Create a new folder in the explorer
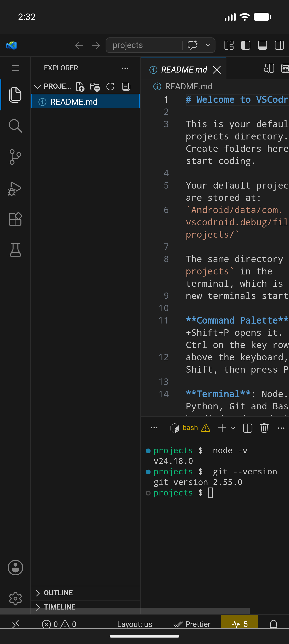The width and height of the screenshot is (289, 644). click(x=95, y=87)
